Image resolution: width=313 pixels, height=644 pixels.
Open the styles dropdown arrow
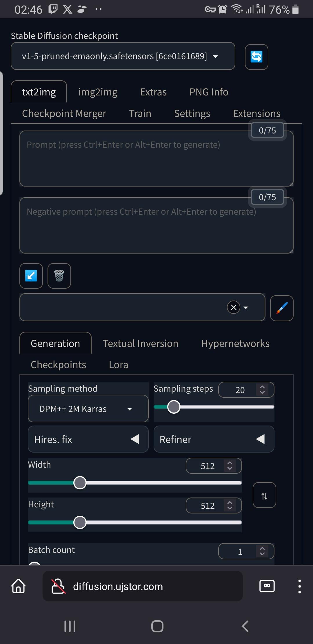[x=246, y=307]
